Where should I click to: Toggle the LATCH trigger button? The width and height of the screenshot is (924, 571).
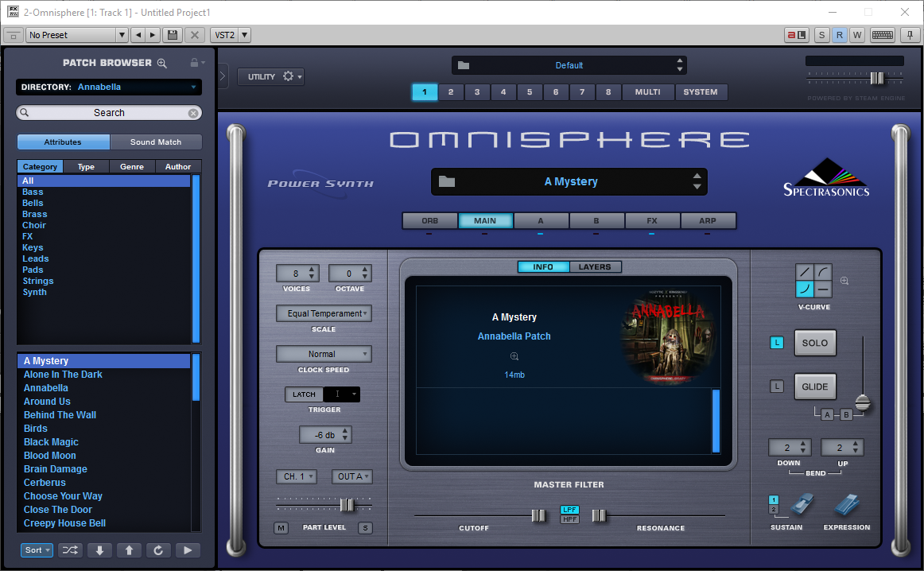pyautogui.click(x=304, y=394)
